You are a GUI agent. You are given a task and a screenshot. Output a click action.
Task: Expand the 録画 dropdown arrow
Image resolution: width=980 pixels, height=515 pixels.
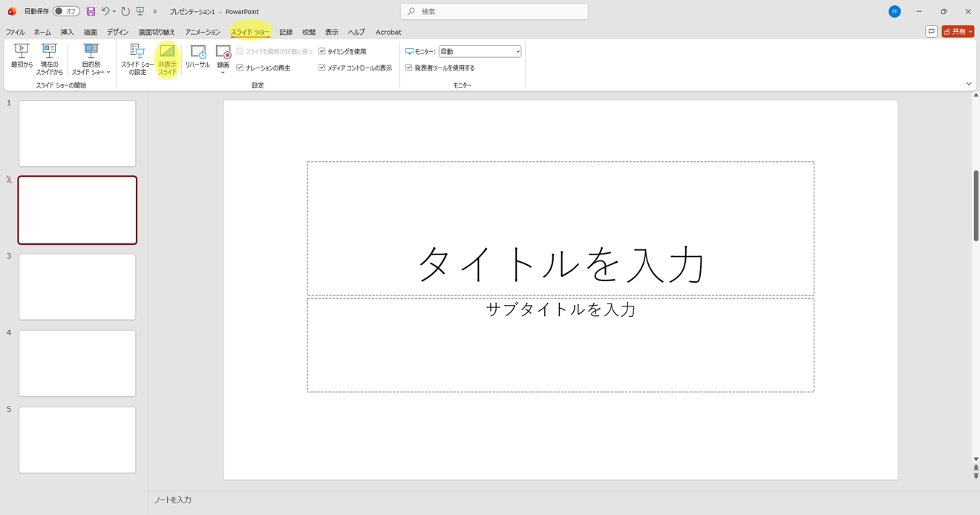223,72
